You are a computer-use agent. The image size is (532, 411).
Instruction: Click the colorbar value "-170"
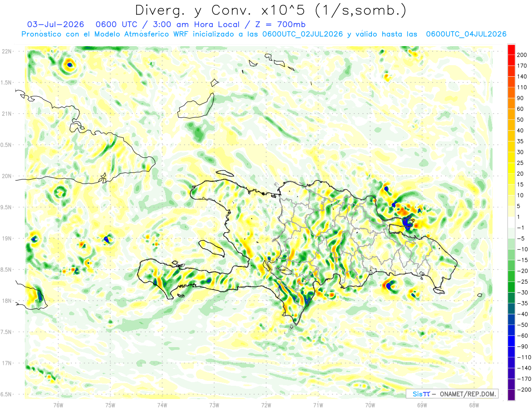click(x=524, y=379)
